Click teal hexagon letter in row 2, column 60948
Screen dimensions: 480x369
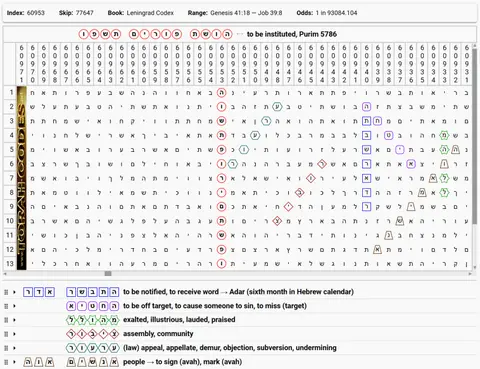tap(277, 107)
